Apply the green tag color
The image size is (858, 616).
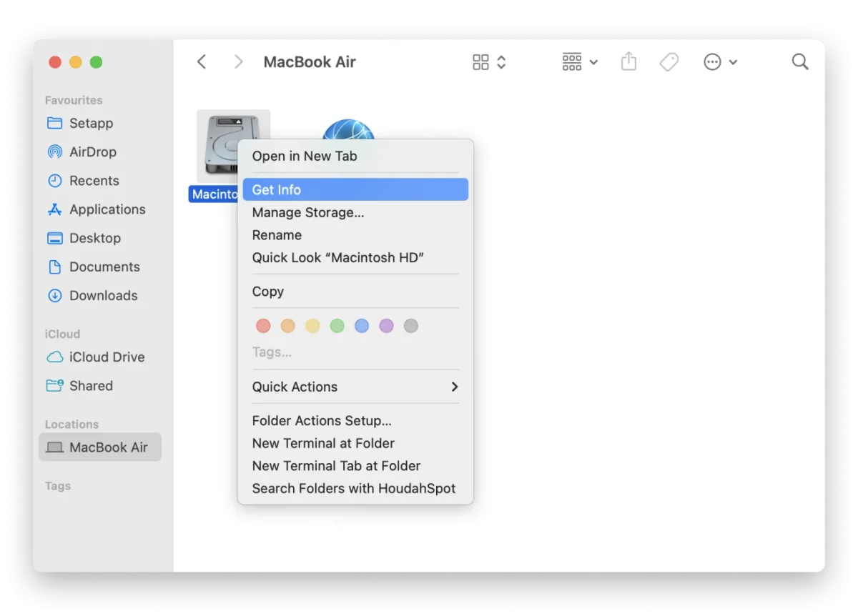[337, 326]
